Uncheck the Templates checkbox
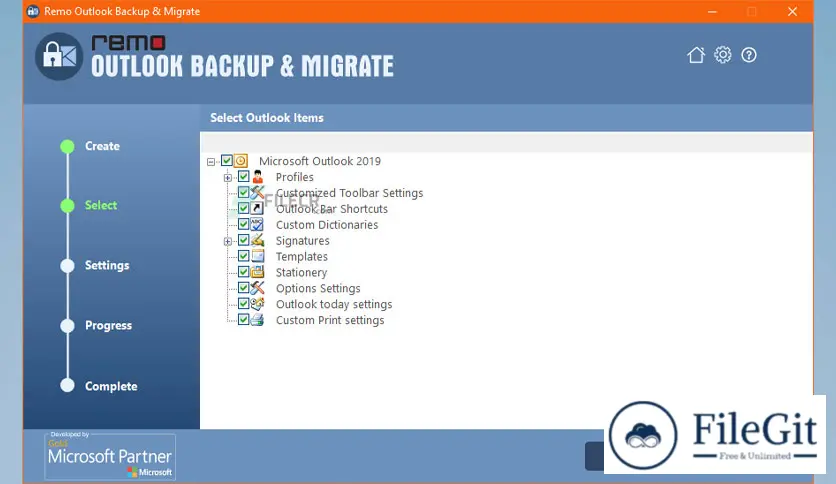This screenshot has height=484, width=836. point(243,256)
